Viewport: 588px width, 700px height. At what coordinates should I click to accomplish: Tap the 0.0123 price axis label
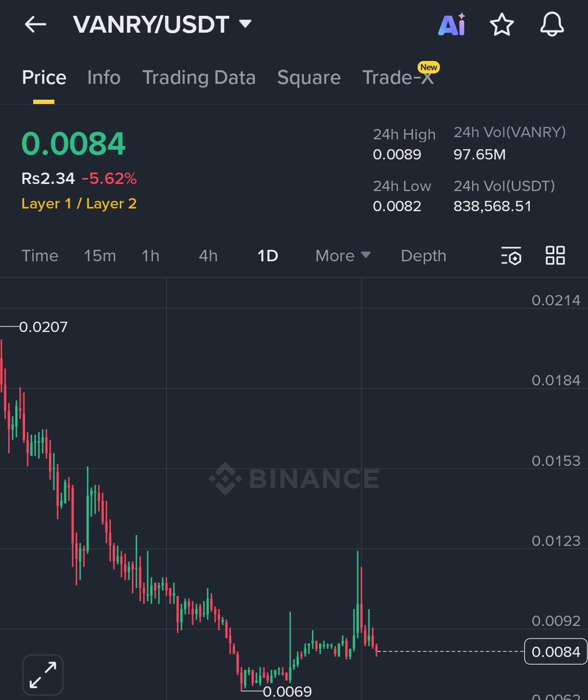point(556,541)
